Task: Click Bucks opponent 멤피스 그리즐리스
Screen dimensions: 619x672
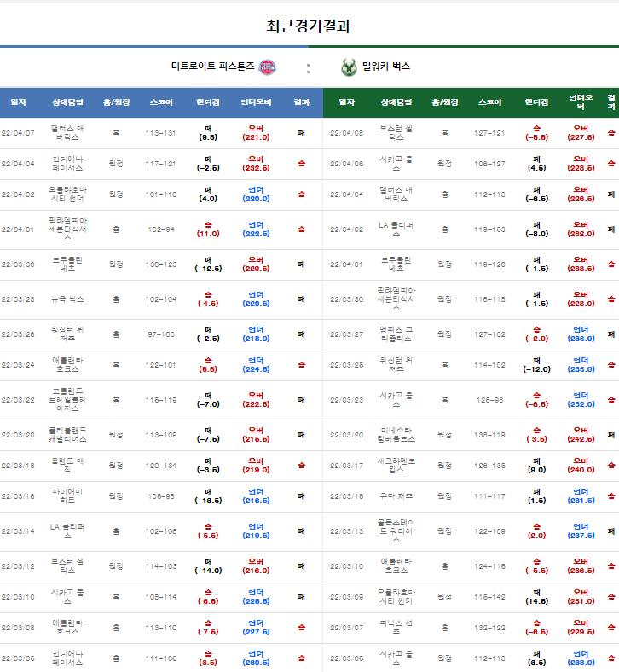Action: [x=396, y=333]
